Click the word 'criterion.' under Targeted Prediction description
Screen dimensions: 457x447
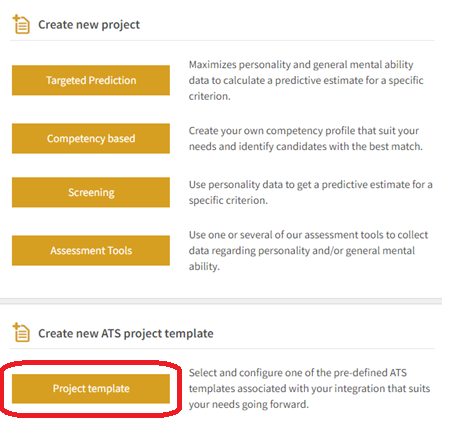pyautogui.click(x=209, y=96)
